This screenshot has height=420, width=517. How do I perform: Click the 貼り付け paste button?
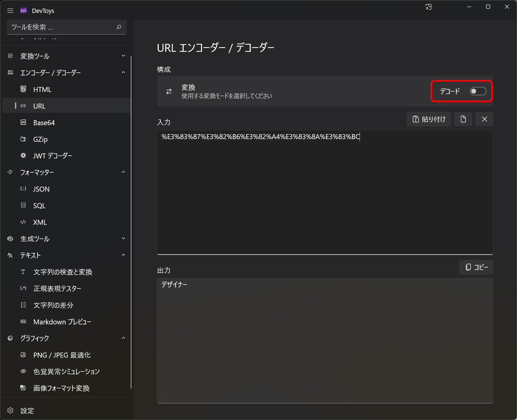point(429,119)
